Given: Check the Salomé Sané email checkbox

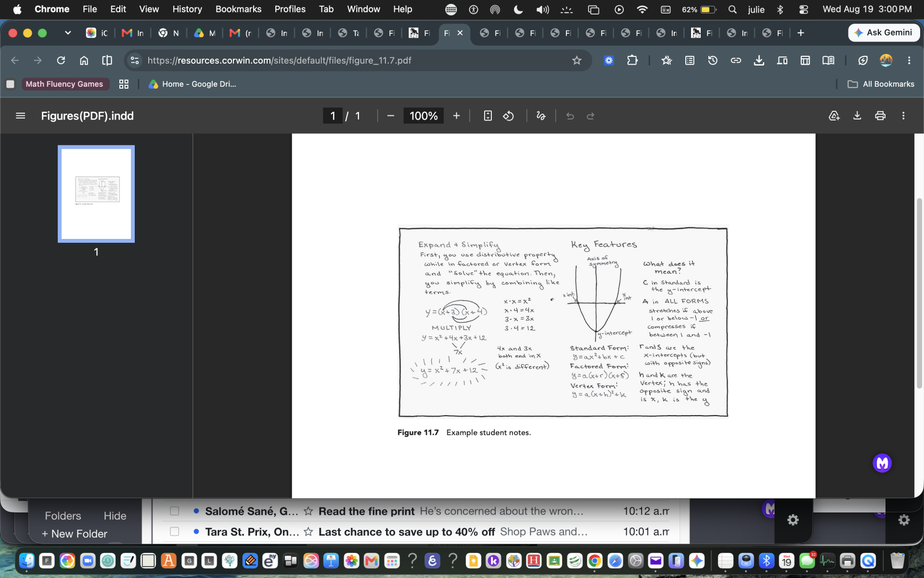Looking at the screenshot, I should (x=175, y=511).
